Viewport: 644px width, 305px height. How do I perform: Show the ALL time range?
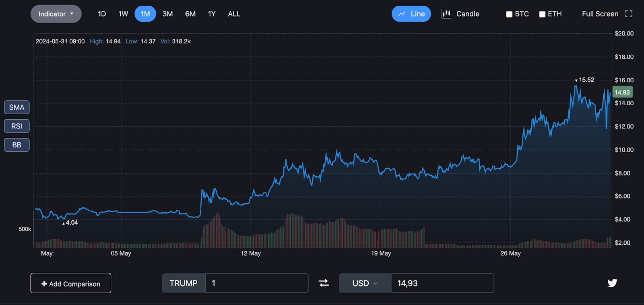234,14
